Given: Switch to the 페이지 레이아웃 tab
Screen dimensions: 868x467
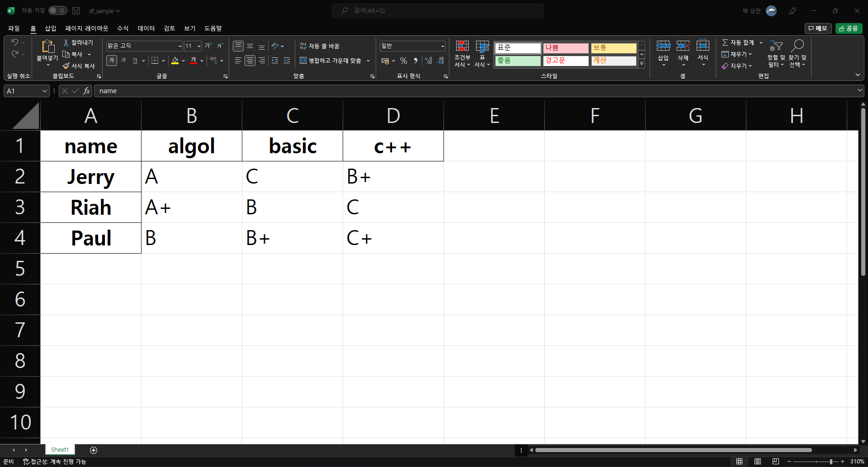Looking at the screenshot, I should coord(87,28).
